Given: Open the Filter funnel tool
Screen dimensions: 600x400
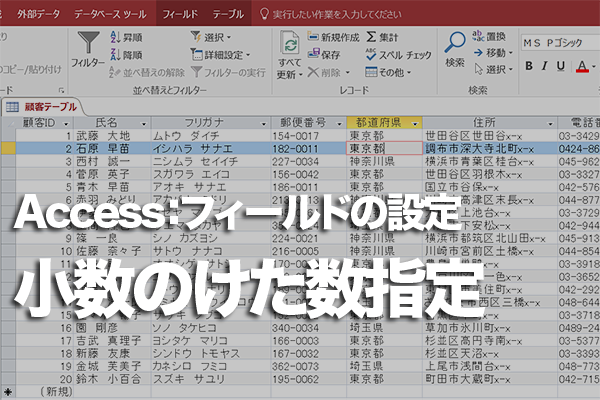Looking at the screenshot, I should pos(88,49).
